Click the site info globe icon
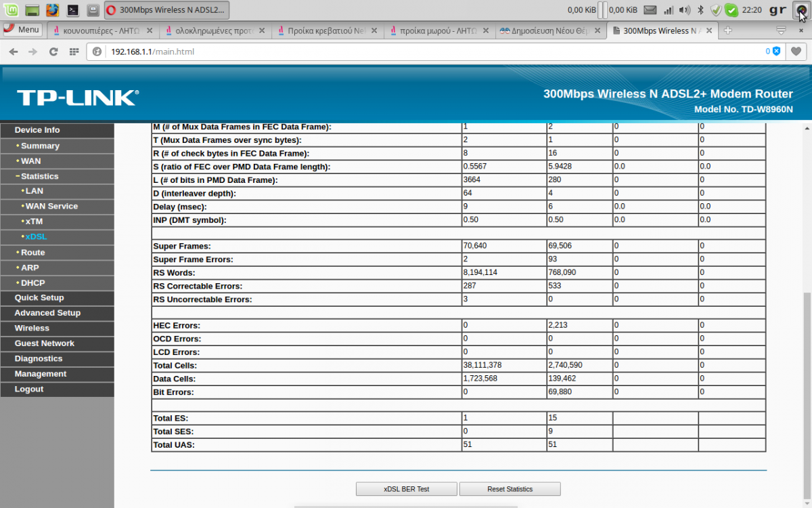 point(97,51)
